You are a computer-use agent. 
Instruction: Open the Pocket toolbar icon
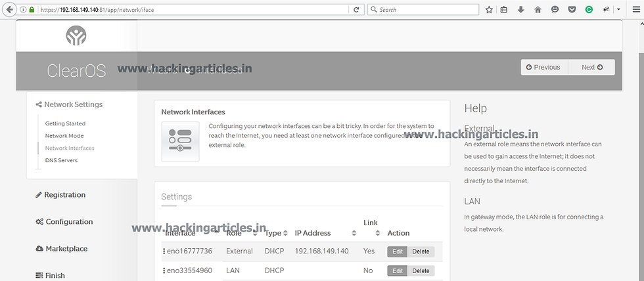(572, 9)
